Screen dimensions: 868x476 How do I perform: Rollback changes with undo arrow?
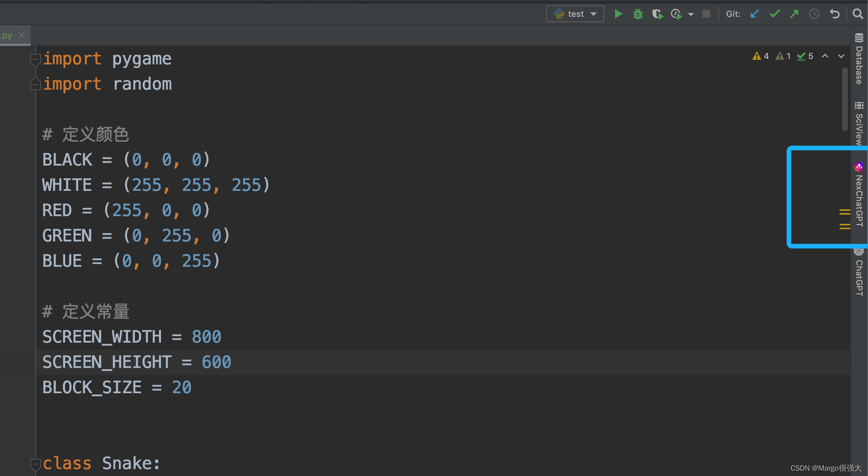835,14
